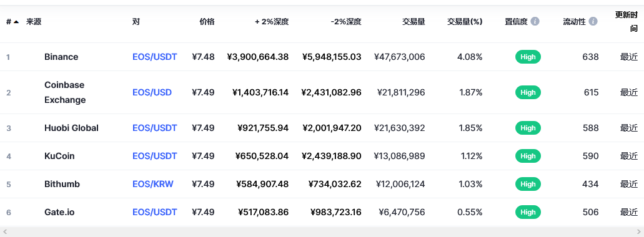Viewport: 644px width, 237px height.
Task: Sort by the # column arrow
Action: pos(16,22)
